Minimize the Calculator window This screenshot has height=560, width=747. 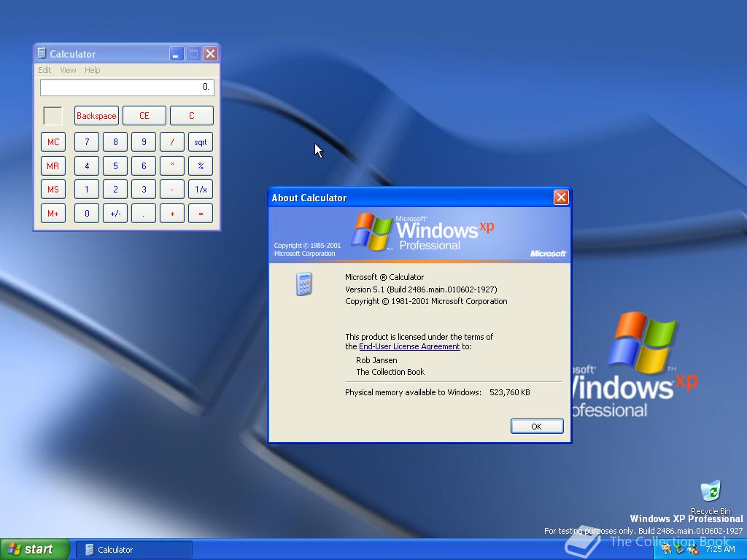pos(177,53)
